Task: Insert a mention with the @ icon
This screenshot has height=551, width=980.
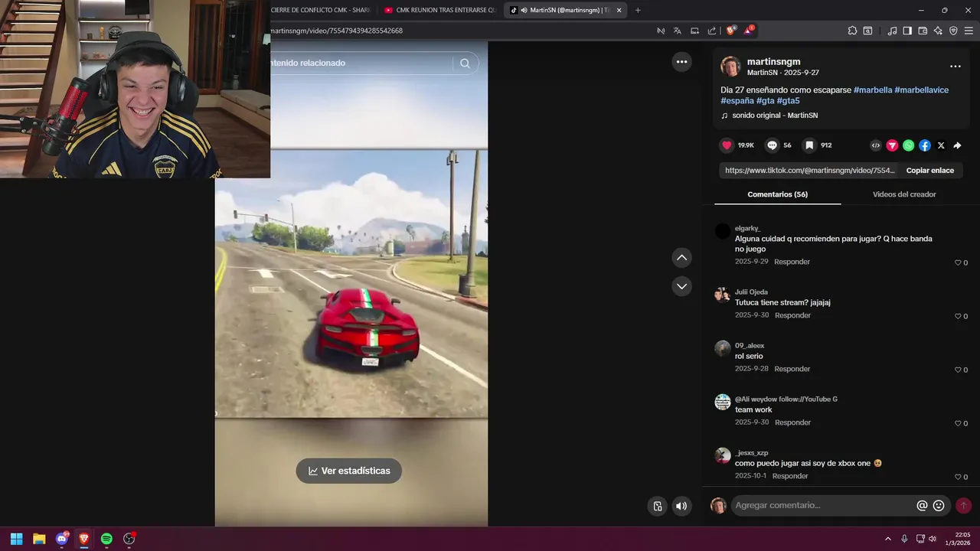Action: click(x=922, y=505)
